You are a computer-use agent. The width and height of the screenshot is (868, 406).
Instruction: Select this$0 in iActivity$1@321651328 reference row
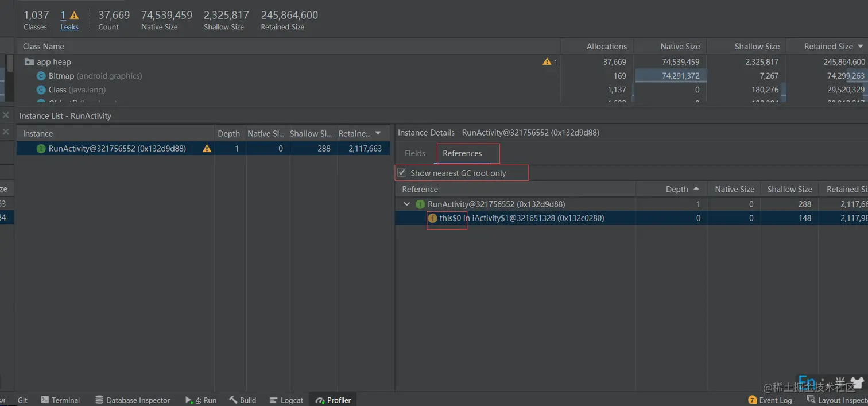(631, 218)
